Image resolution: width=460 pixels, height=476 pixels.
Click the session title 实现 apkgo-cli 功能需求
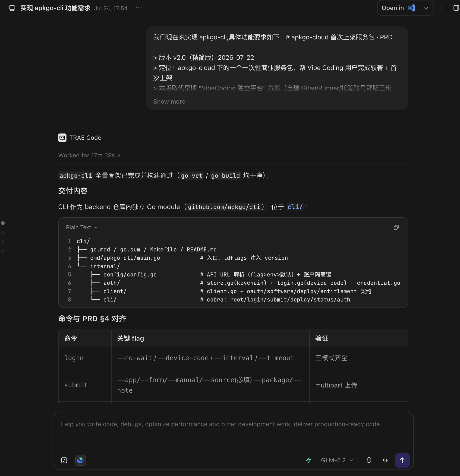(55, 8)
